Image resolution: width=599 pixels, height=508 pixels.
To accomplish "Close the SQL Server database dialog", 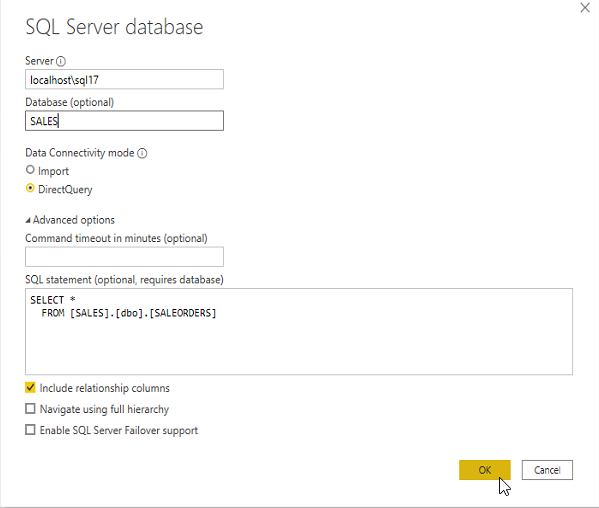I will point(585,8).
